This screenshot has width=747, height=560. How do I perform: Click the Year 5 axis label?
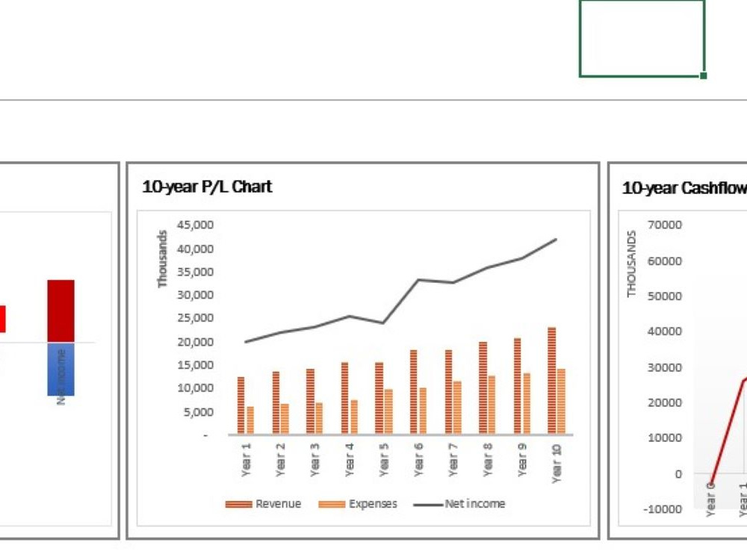[x=383, y=459]
